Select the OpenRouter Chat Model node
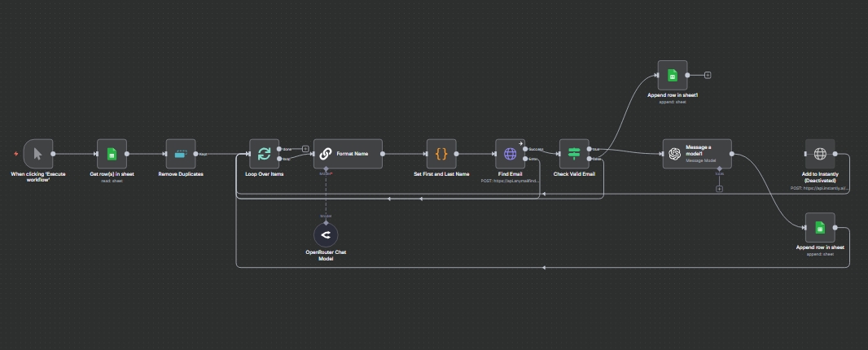868x350 pixels. coord(326,234)
